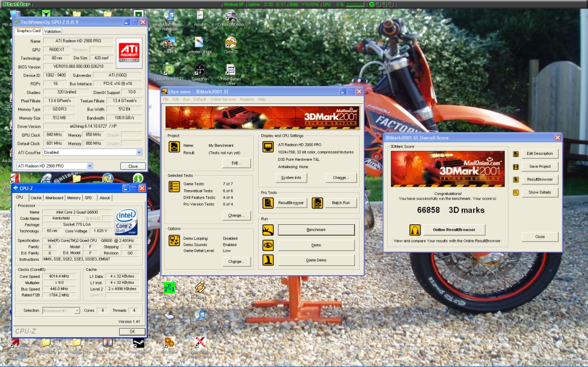Select the SpeedFan desktop shortcut
This screenshot has width=588, height=367.
tap(199, 72)
